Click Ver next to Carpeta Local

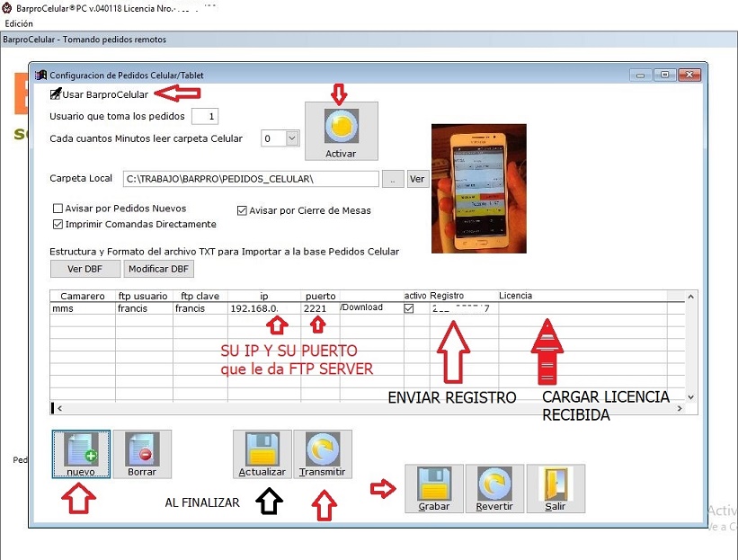point(417,179)
